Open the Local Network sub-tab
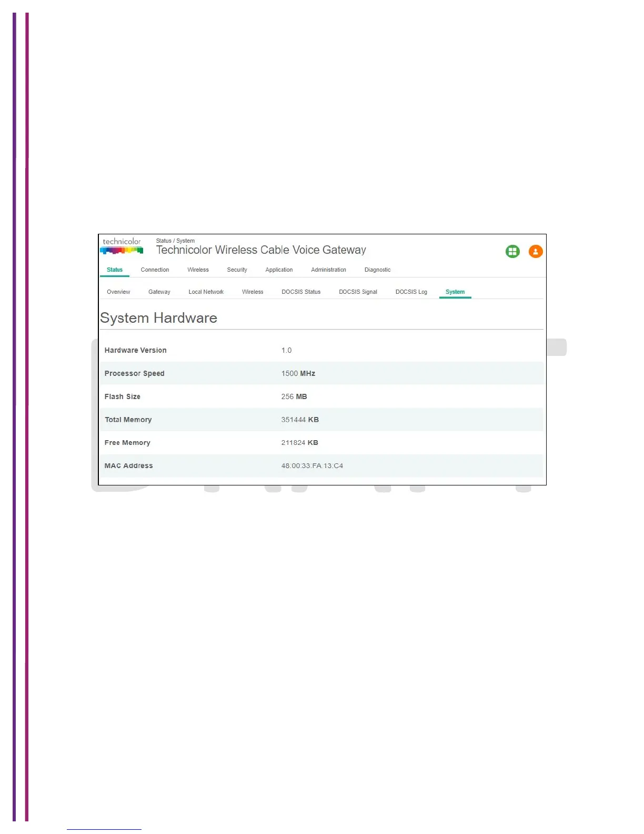The image size is (644, 834). pos(206,292)
